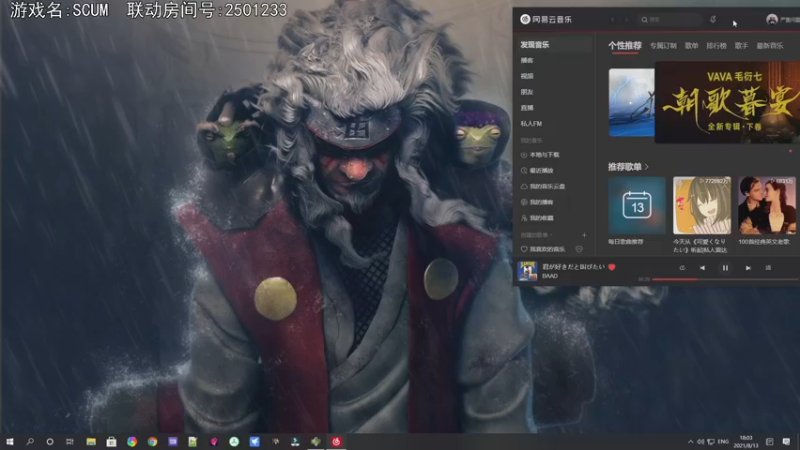The height and width of the screenshot is (450, 800).
Task: Open the listen-to-identify song icon
Action: point(713,19)
